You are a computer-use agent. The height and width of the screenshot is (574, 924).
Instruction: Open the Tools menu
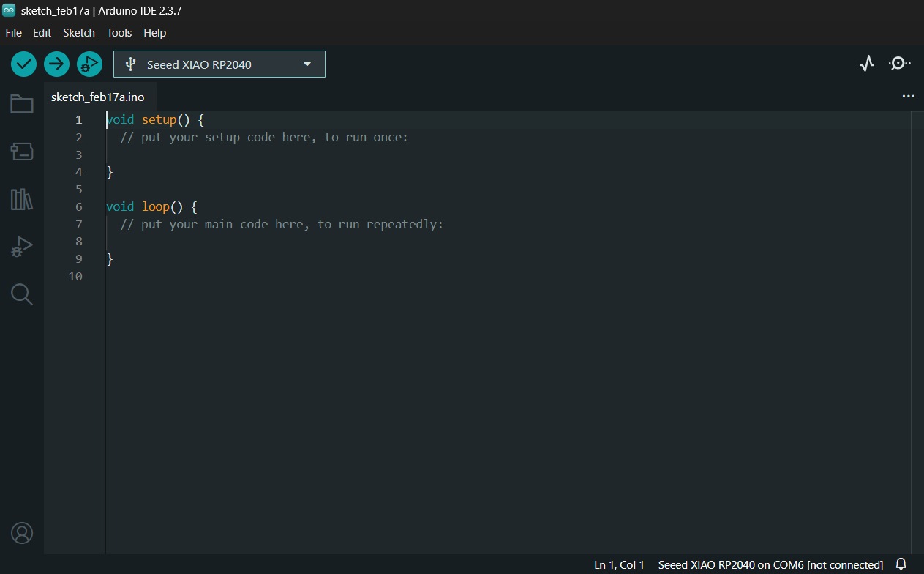[x=119, y=33]
